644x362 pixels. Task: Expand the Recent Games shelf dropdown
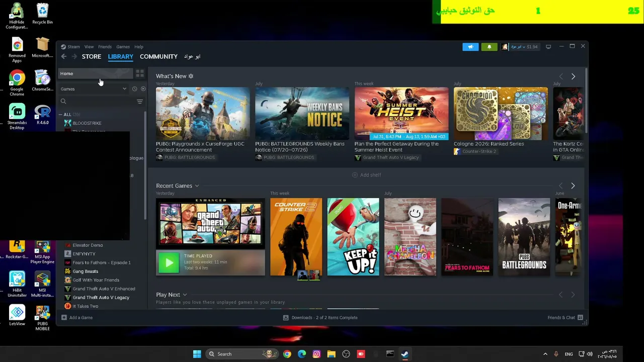point(197,186)
